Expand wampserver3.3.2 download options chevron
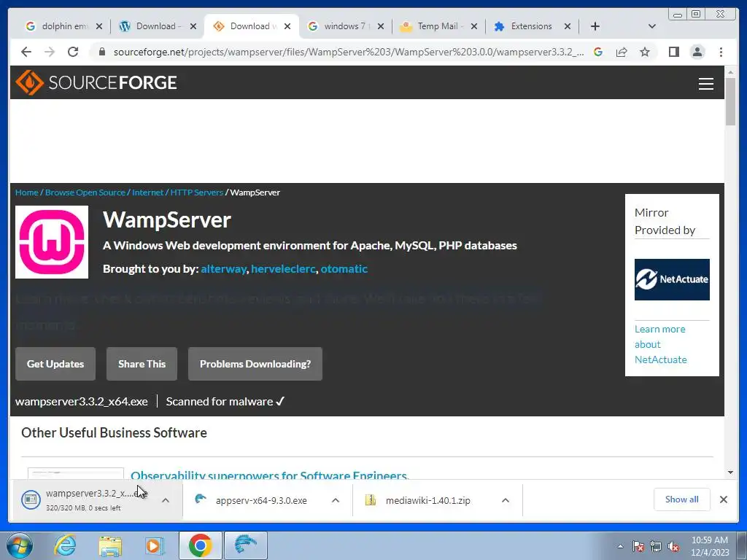The image size is (747, 560). coord(166,500)
